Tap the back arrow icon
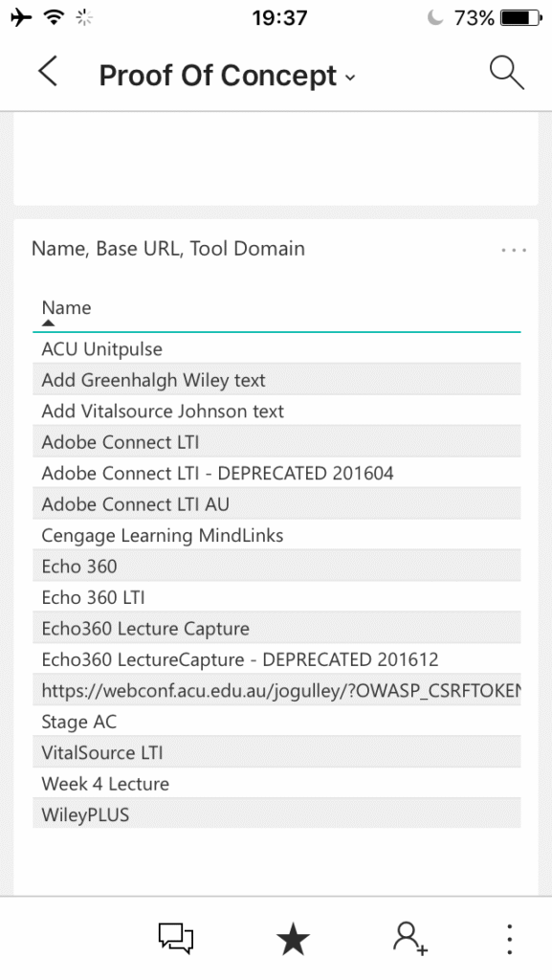 (x=48, y=71)
